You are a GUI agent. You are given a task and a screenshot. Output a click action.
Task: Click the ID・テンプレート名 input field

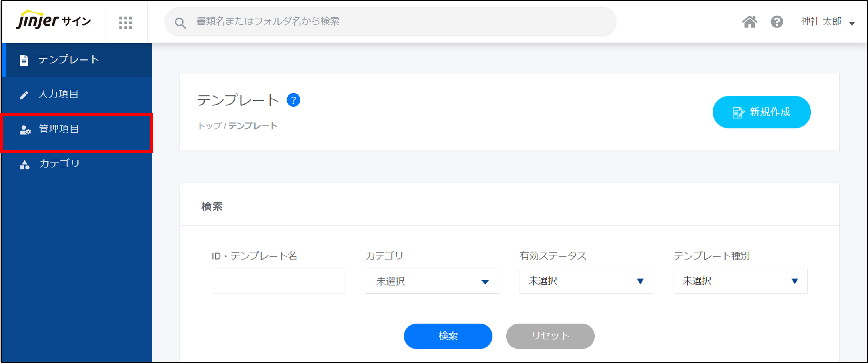278,281
